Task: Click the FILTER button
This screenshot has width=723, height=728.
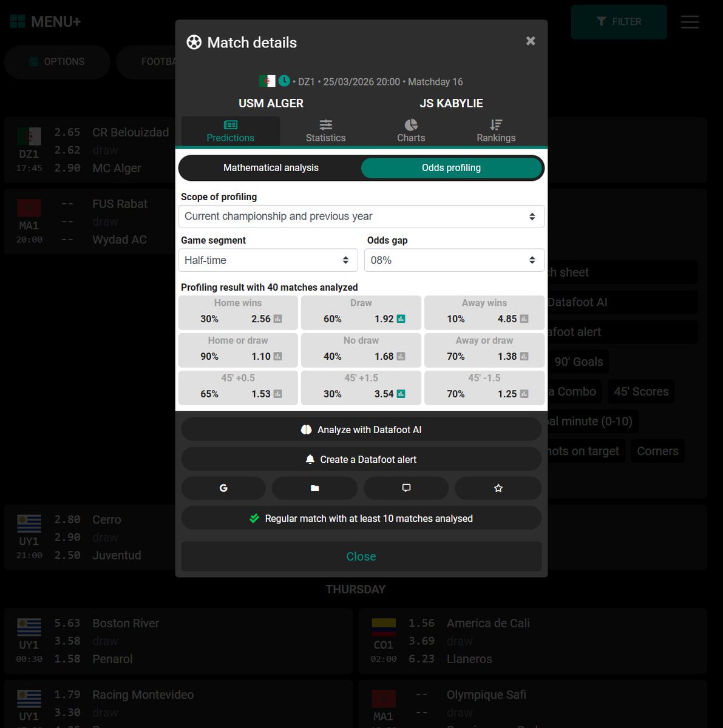Action: pos(619,22)
